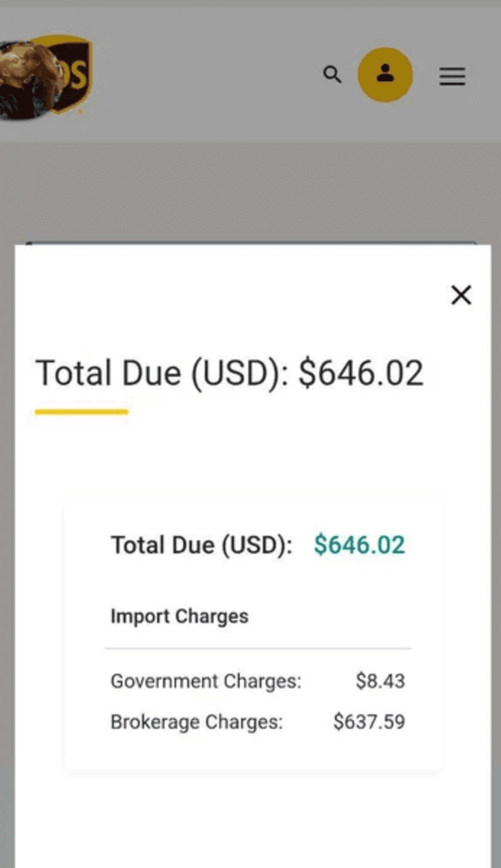Click the bold Total Due (USD) card label
This screenshot has height=868, width=501.
click(x=201, y=546)
